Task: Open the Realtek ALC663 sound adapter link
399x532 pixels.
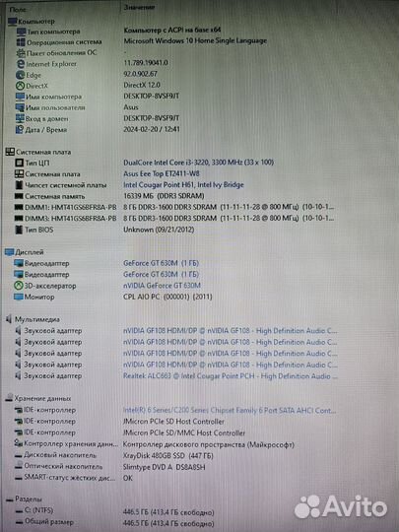Action: (x=230, y=376)
